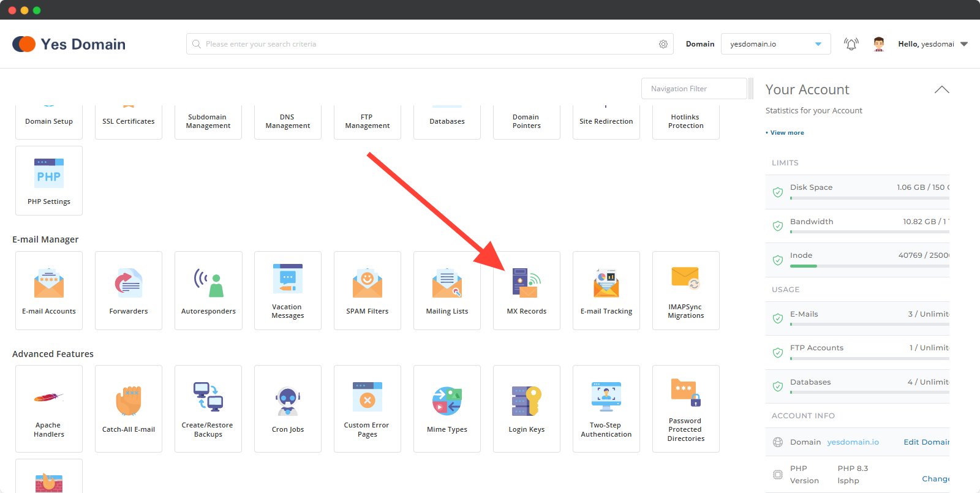Open Site Redirection tile

click(606, 122)
